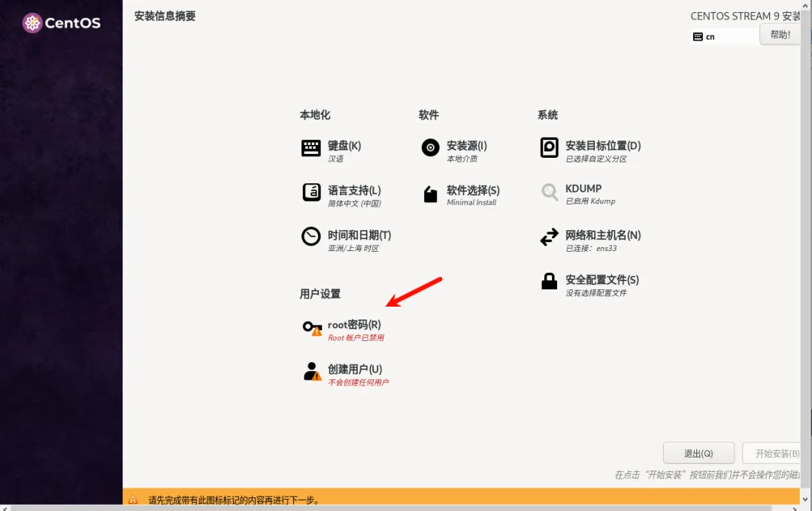Click the 本地化 section heading
Viewport: 812px width, 511px height.
pos(315,115)
